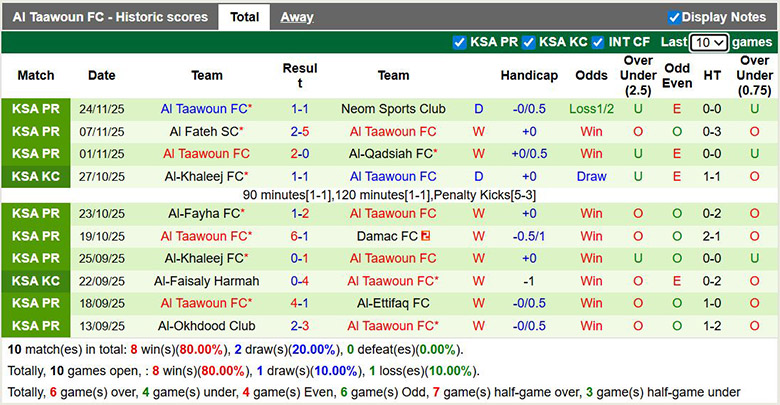Open the Al-Ettifaq FC team page

(x=393, y=303)
